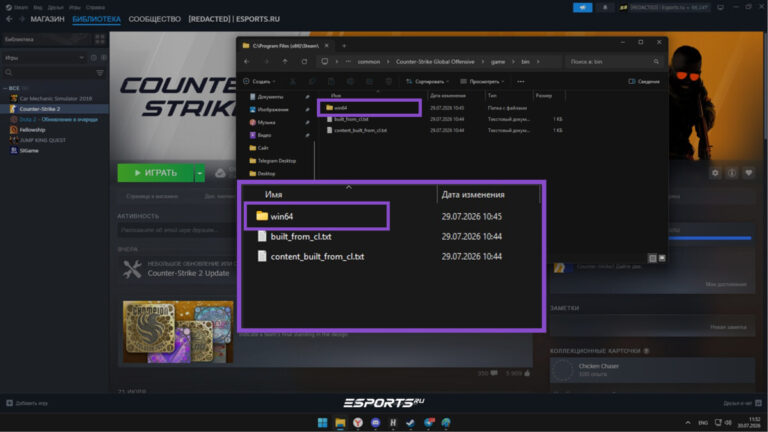
Task: Open the Создать dropdown in Explorer
Action: 260,81
